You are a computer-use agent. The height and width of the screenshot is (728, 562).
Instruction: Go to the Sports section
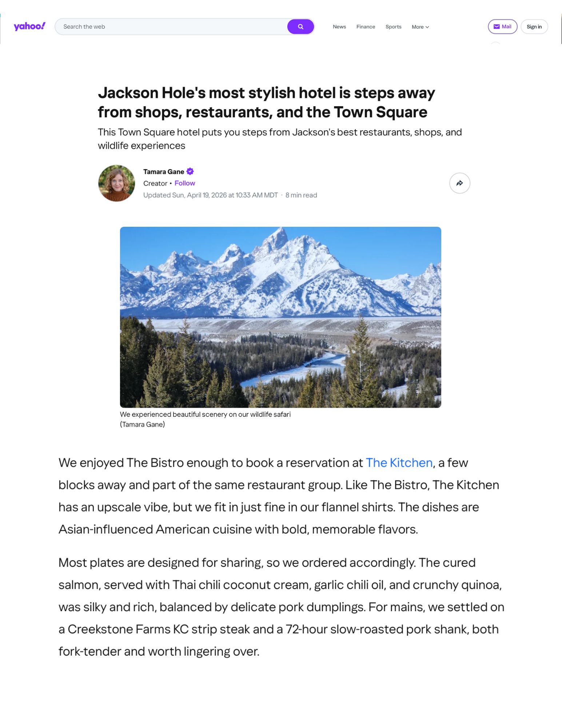393,27
